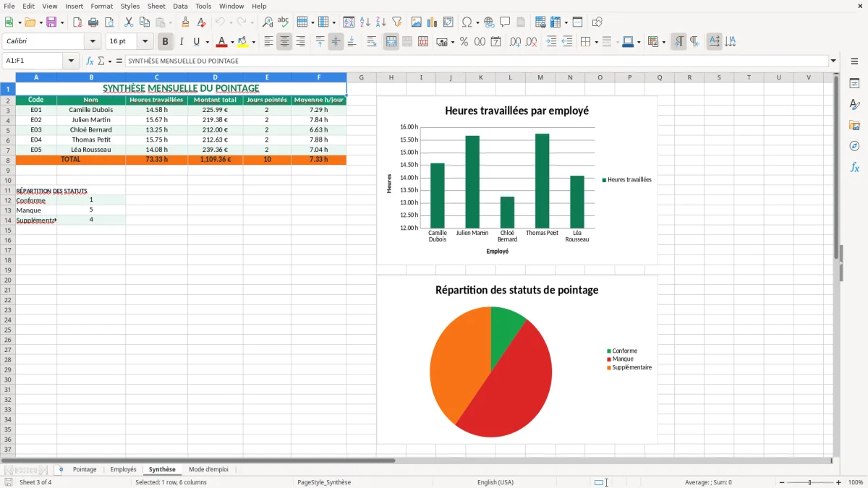Increase indent icon
868x488 pixels.
[x=551, y=42]
